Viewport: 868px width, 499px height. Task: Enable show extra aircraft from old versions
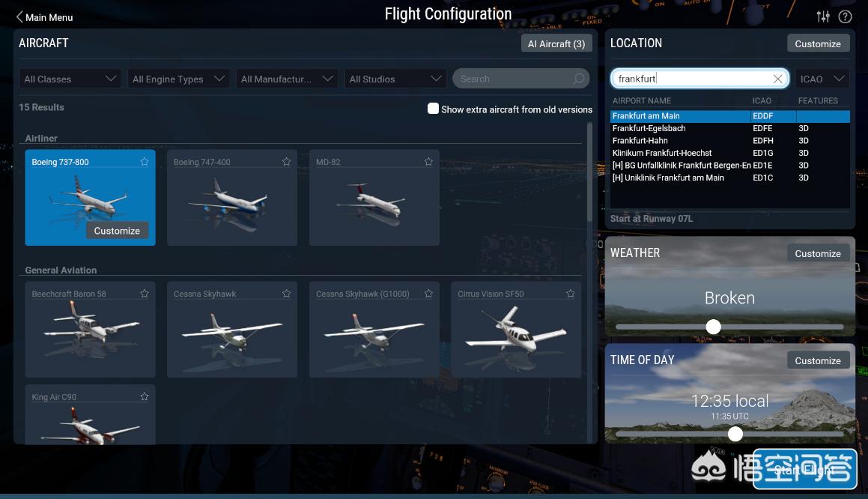pyautogui.click(x=433, y=109)
